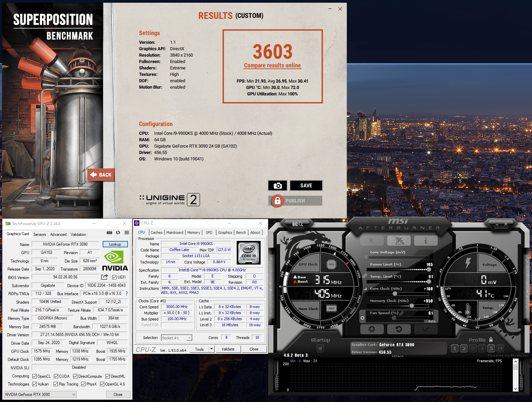Click the camera screenshot button in Superposition
The width and height of the screenshot is (532, 402).
(x=277, y=185)
